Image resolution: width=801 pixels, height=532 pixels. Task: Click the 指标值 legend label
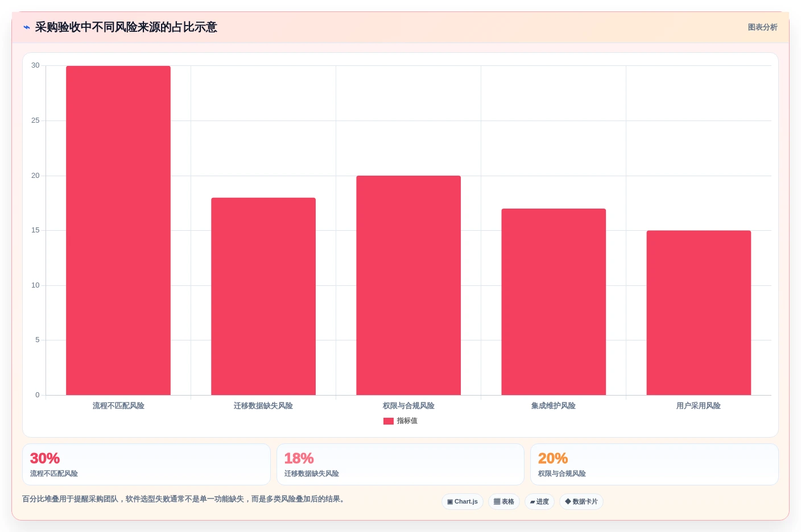point(407,421)
